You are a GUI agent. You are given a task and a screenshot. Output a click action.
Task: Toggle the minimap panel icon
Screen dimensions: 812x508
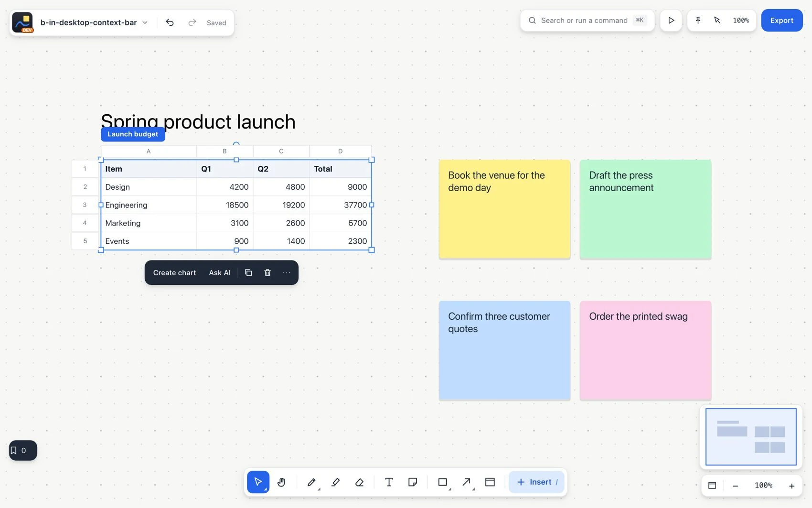pos(712,486)
